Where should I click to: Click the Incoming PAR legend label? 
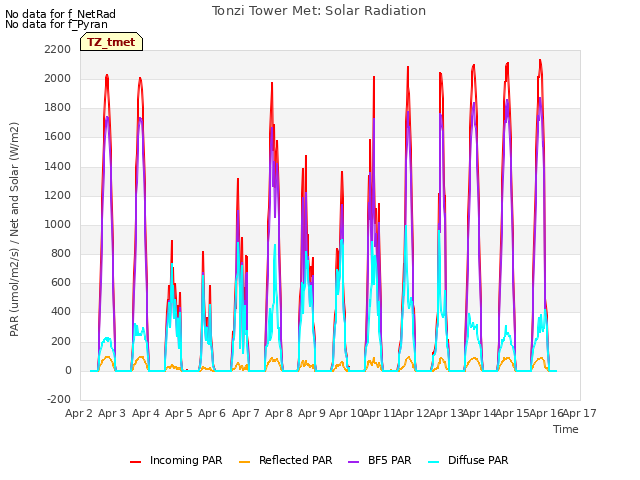[x=186, y=460]
